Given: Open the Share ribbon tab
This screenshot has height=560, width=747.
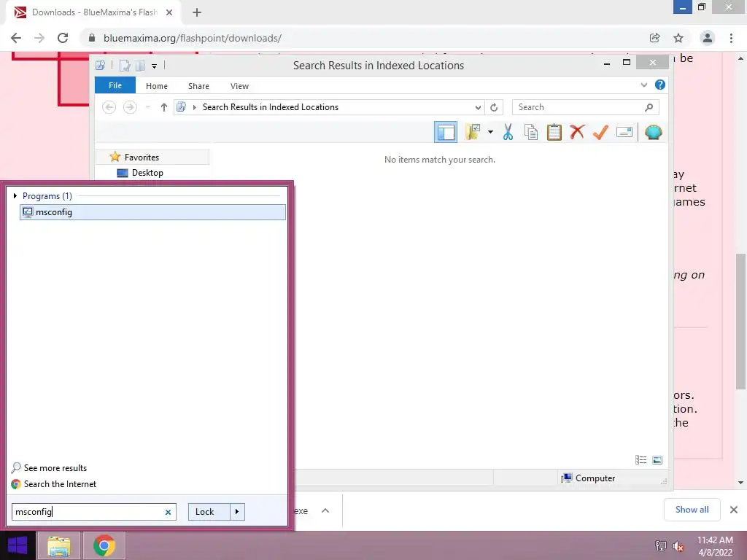Looking at the screenshot, I should pos(198,86).
